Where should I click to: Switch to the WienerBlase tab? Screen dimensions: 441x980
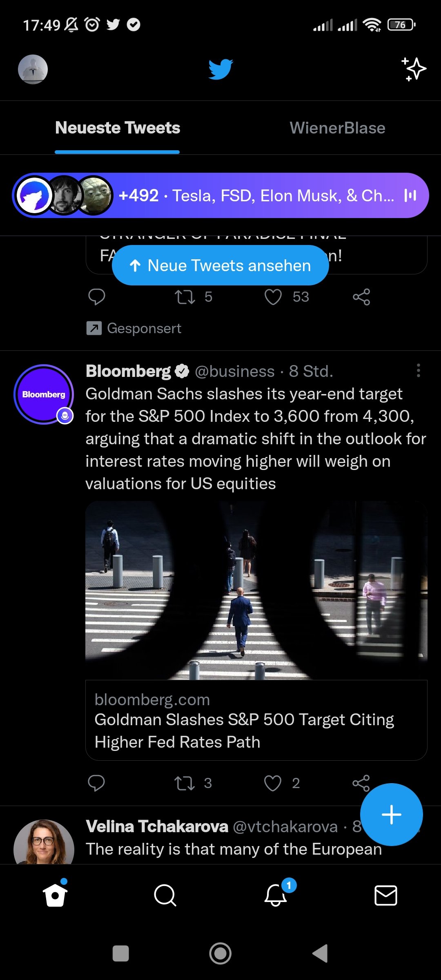[337, 128]
